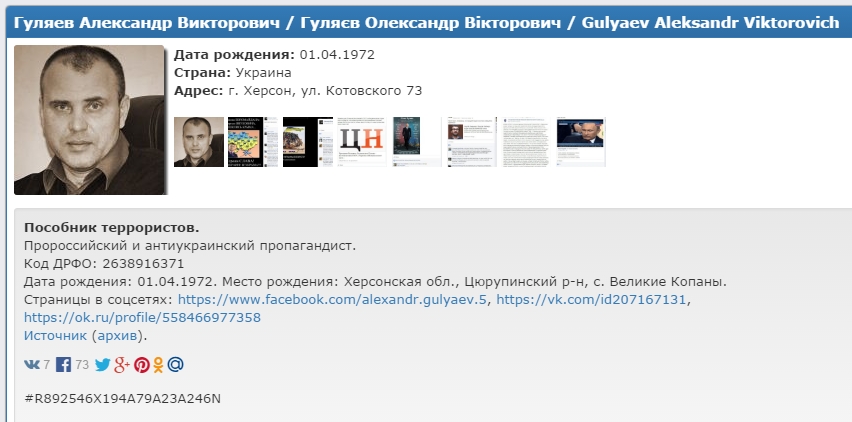Click the Источник source link

[x=55, y=335]
